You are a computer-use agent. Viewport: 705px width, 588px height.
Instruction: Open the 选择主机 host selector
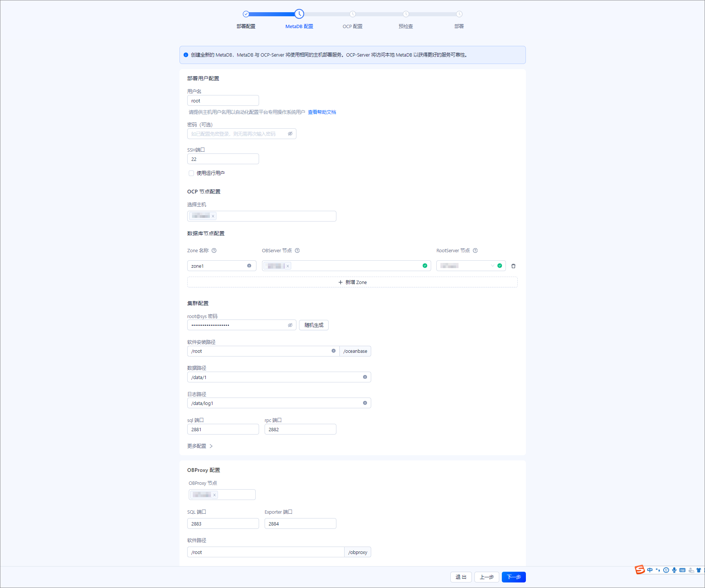262,216
